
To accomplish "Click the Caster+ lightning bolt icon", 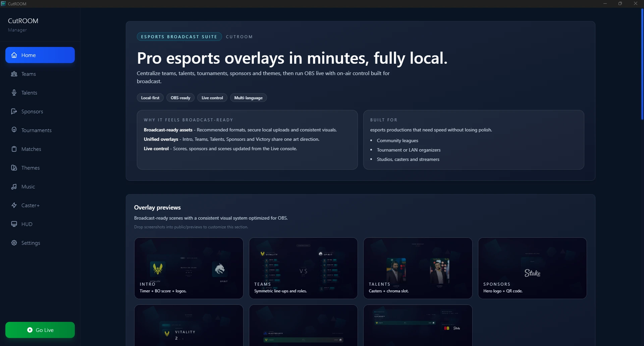I will pos(14,205).
